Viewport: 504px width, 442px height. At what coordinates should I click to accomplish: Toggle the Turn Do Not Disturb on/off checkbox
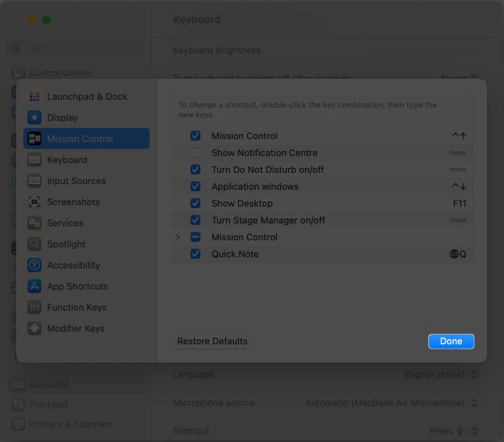coord(195,169)
